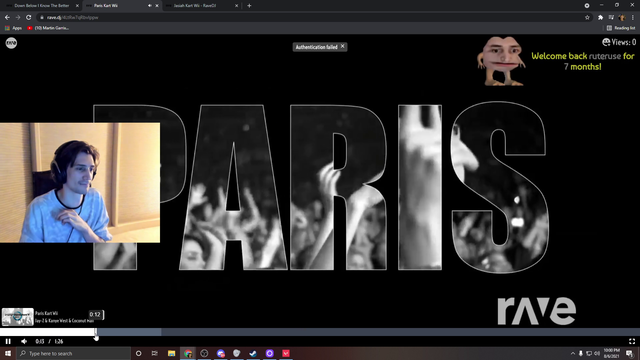Show hidden system tray icons
640x360 pixels.
click(573, 353)
